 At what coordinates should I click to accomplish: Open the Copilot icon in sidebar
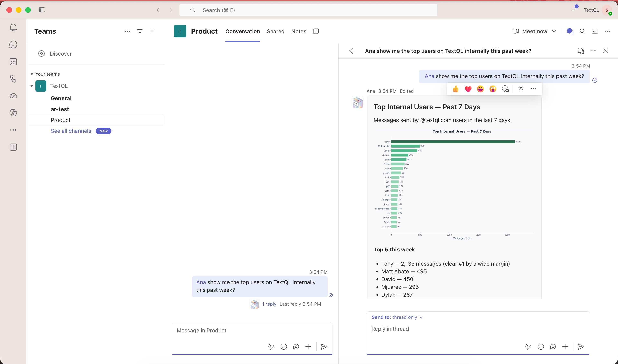pyautogui.click(x=13, y=113)
